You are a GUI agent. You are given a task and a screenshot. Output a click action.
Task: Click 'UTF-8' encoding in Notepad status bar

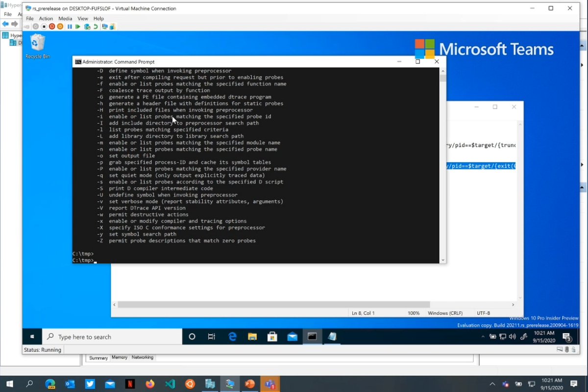coord(483,313)
